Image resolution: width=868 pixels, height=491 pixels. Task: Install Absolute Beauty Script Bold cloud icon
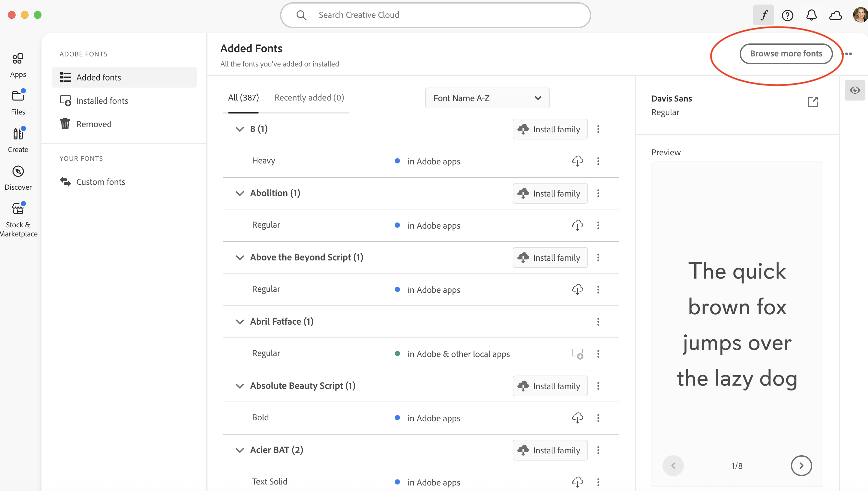pyautogui.click(x=577, y=418)
